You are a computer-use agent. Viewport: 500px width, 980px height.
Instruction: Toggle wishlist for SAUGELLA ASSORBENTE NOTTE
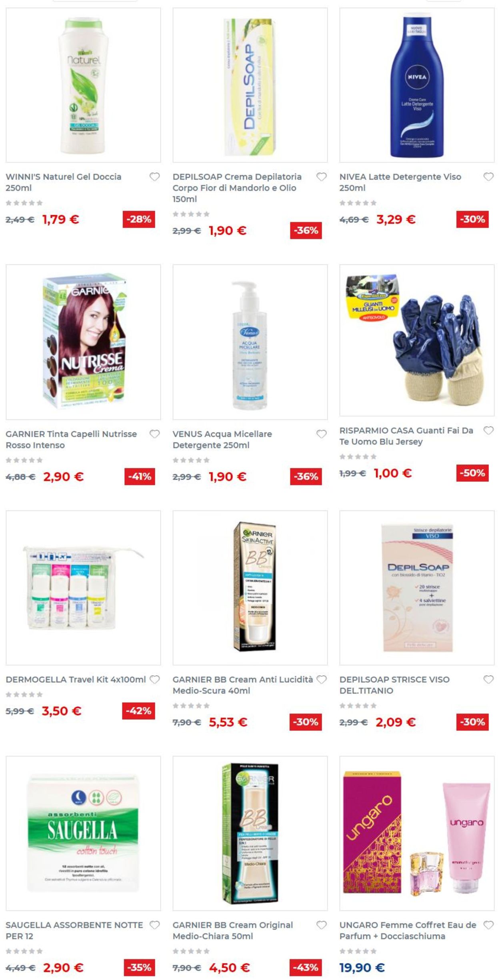point(154,925)
